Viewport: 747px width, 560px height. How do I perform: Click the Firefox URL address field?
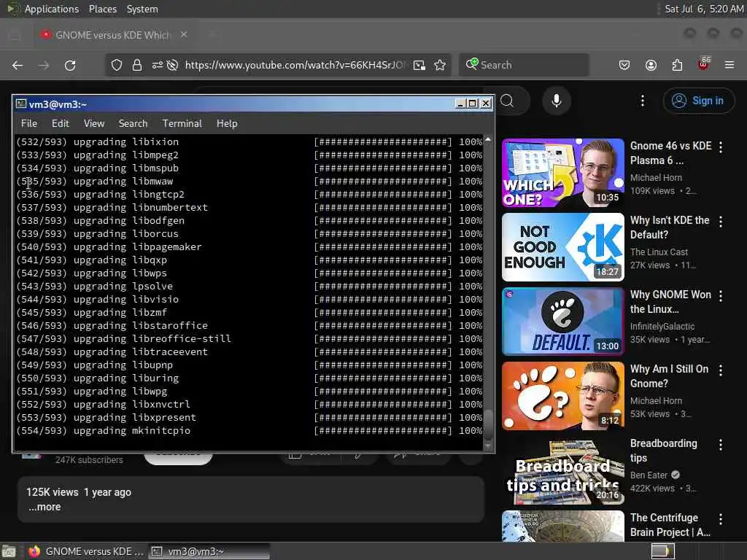[295, 65]
